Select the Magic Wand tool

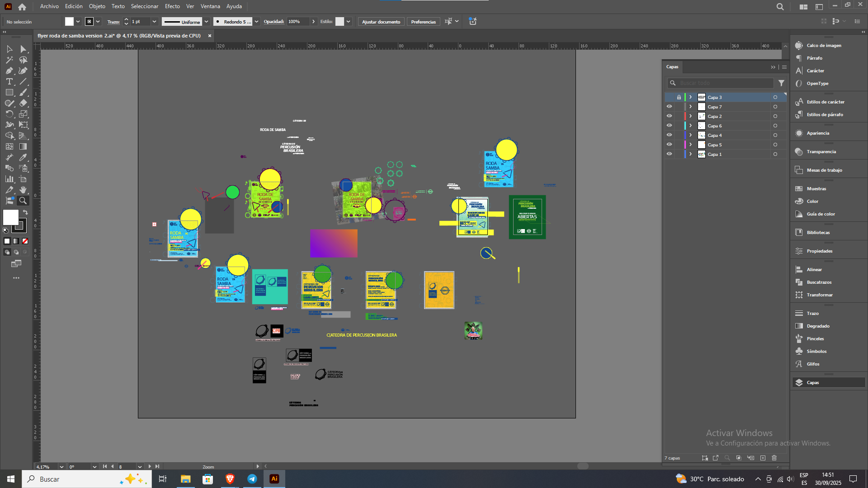click(x=9, y=60)
